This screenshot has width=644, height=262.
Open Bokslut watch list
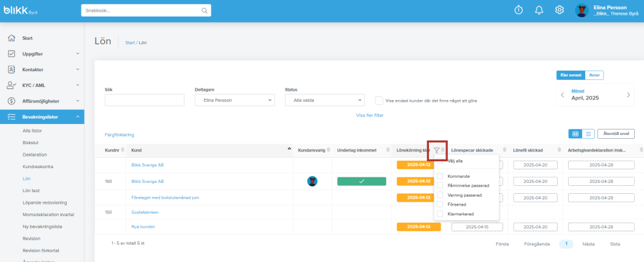pyautogui.click(x=31, y=143)
